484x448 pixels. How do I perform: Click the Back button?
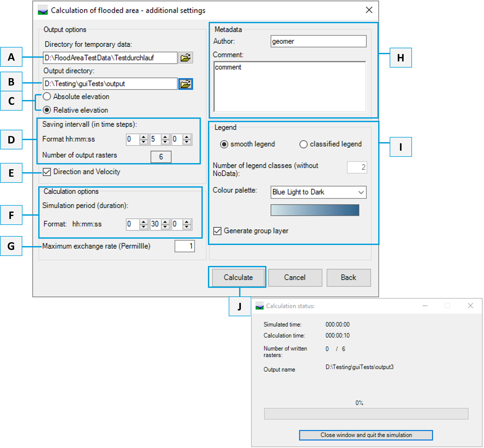coord(348,278)
